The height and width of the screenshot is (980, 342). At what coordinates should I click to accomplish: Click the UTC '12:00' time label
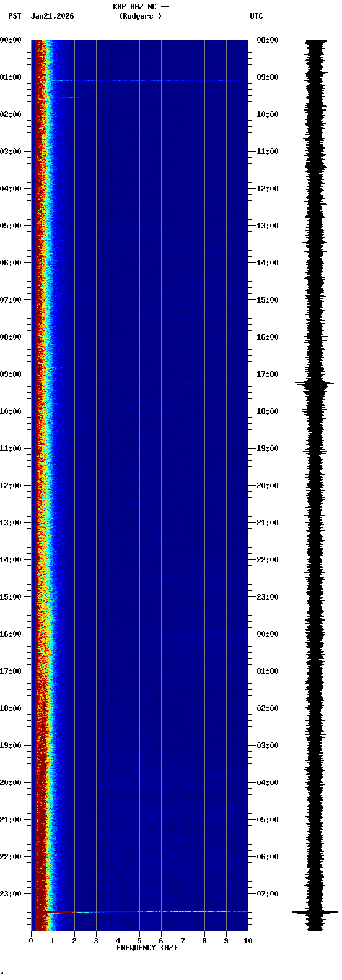(267, 189)
